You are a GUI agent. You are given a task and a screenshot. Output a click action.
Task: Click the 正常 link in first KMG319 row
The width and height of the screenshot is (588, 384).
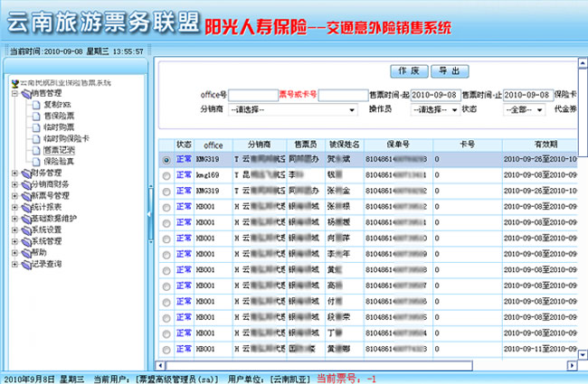coord(184,159)
